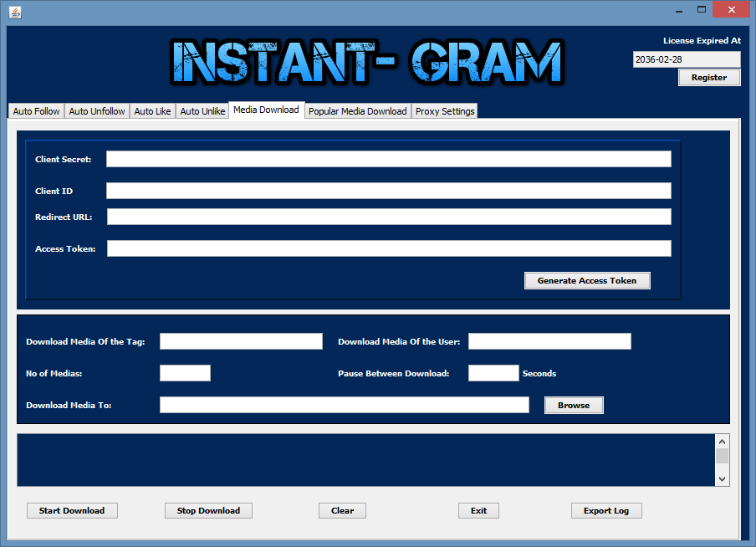Screen dimensions: 756x547
Task: Go to the Auto Unlike tab
Action: (202, 111)
